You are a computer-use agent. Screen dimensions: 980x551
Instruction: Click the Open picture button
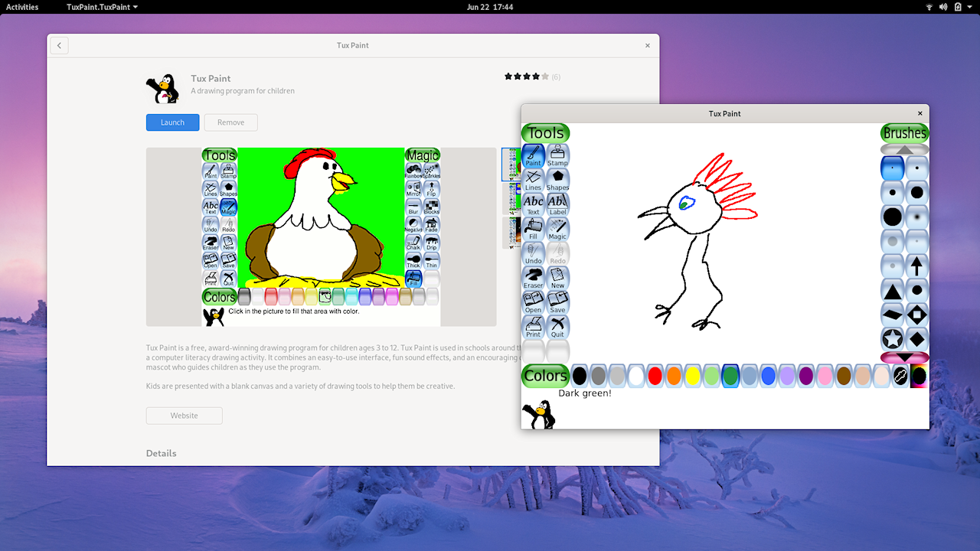[x=534, y=302]
